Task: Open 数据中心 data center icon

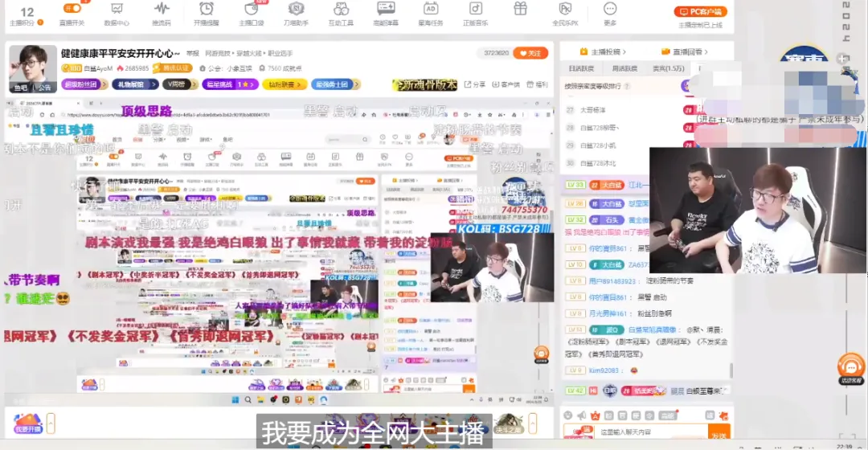Action: (117, 9)
